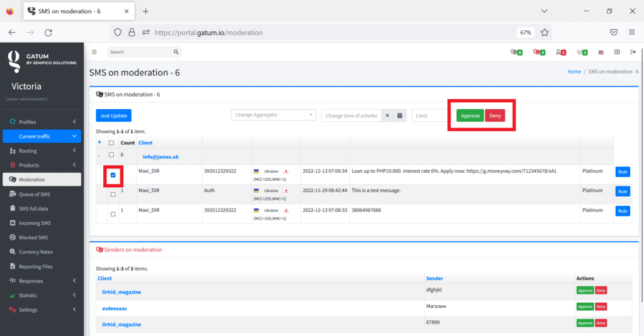Click the blue plus icon to expand all rows

coord(99,143)
